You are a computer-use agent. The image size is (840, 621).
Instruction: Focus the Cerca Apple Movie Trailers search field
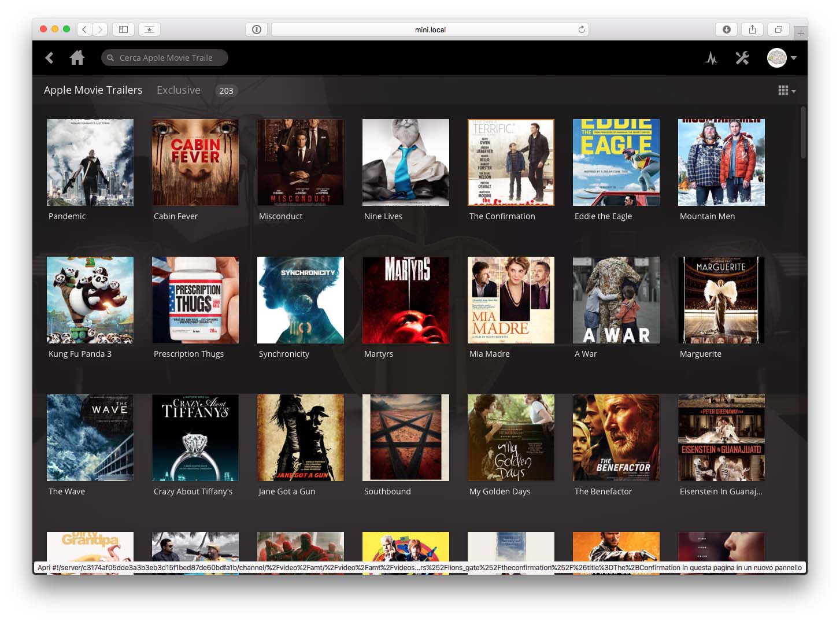165,58
